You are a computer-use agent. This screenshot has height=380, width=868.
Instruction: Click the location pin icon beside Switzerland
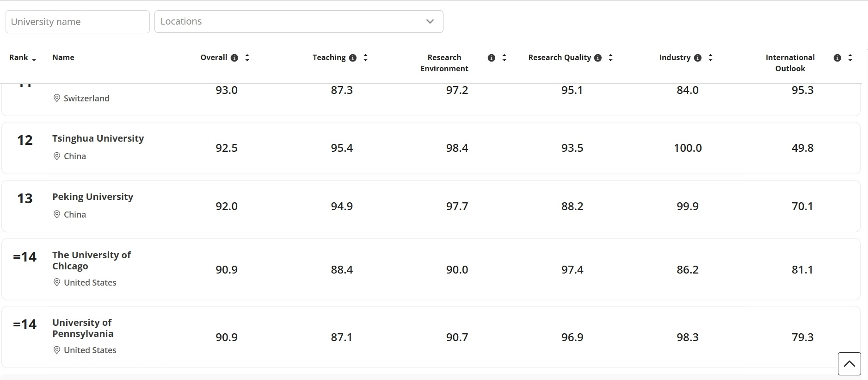click(x=57, y=98)
